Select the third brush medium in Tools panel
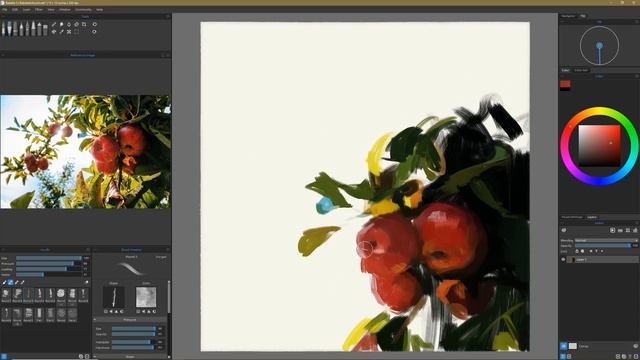This screenshot has height=360, width=640. point(15,28)
